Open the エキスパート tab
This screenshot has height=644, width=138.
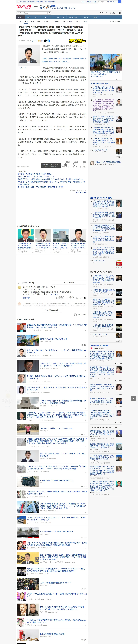(x=48, y=17)
